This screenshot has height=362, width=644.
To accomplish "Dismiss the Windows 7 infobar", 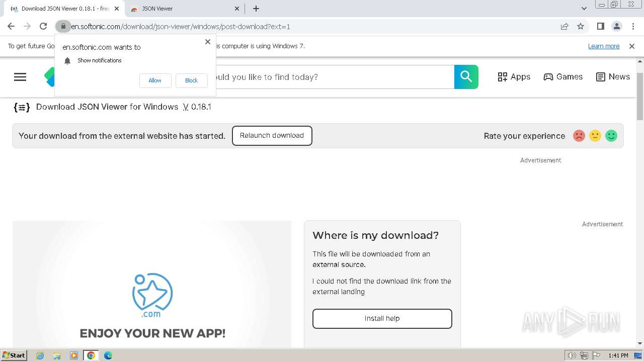I will 632,46.
